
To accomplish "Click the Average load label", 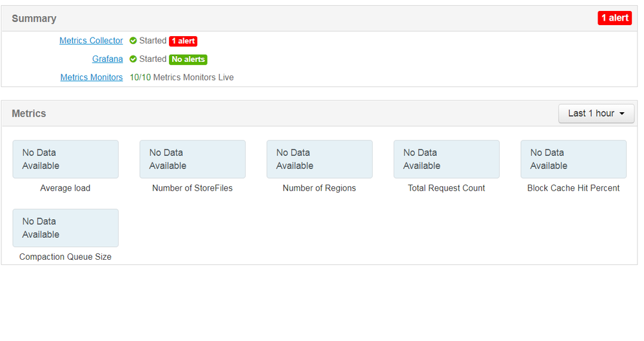I will coord(65,188).
